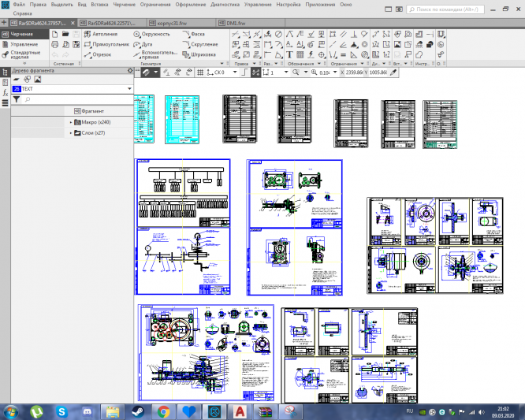The height and width of the screenshot is (420, 525).
Task: Expand the Макро (x240) tree node
Action: 71,122
